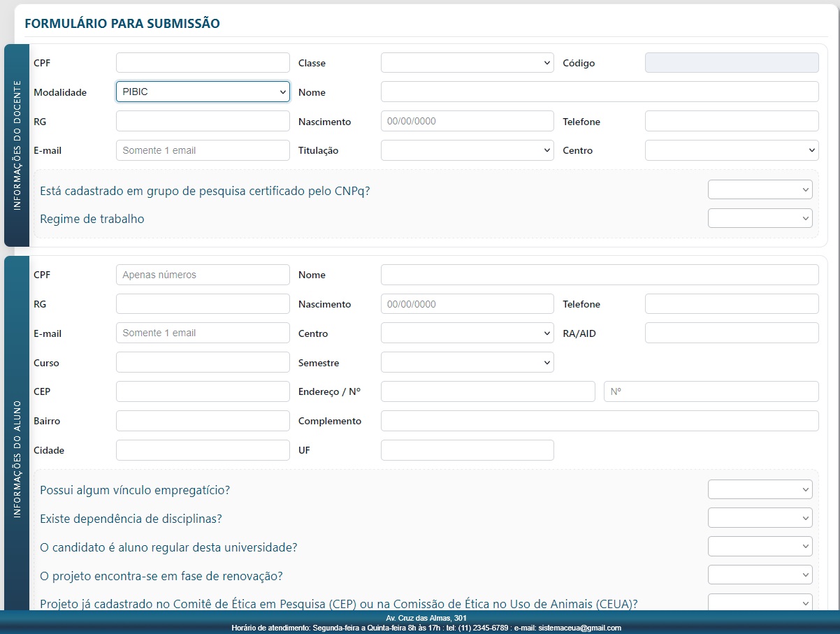Screen dimensions: 840x634
Task: Open the CNPq research group dropdown
Action: tap(760, 189)
